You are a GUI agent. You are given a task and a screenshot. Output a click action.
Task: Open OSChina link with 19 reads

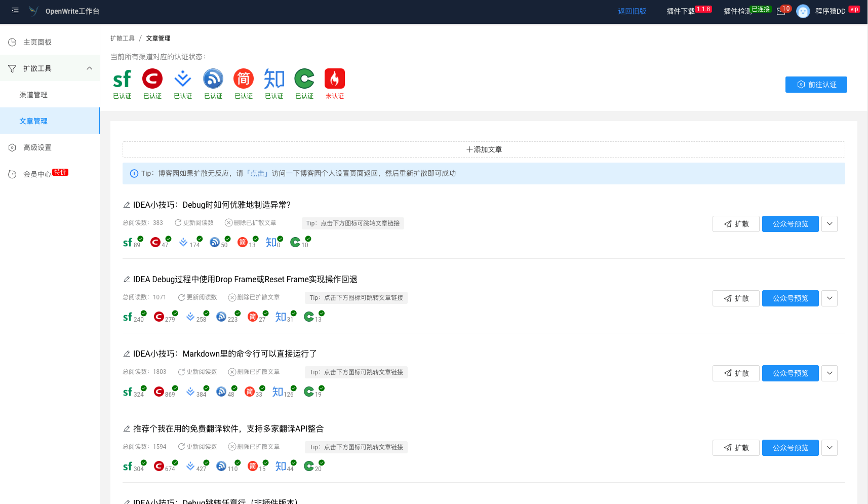309,392
